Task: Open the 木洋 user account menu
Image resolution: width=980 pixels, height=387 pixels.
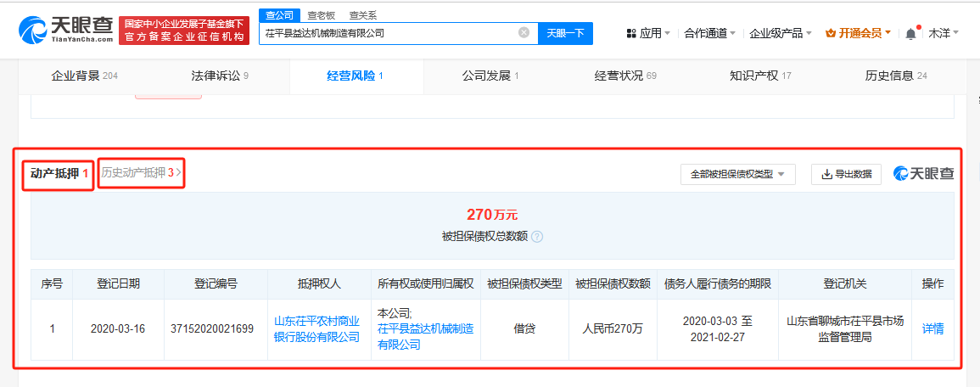Action: tap(943, 33)
